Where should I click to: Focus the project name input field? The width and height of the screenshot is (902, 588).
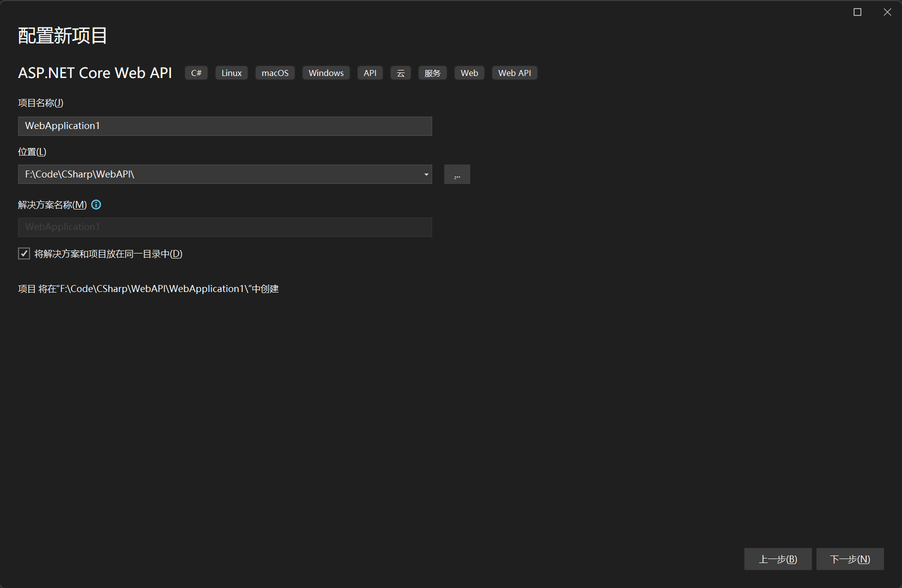point(225,126)
